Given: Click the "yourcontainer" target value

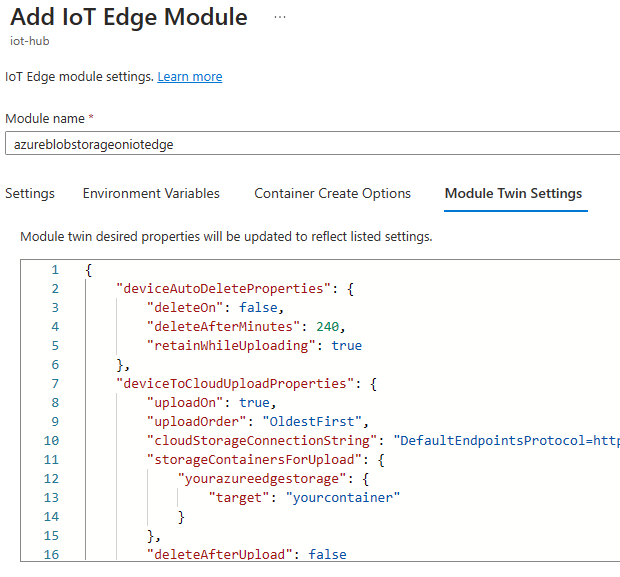Looking at the screenshot, I should pos(343,498).
